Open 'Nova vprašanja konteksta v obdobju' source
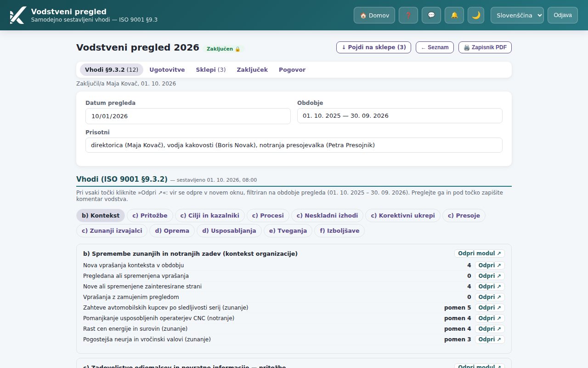 point(490,265)
